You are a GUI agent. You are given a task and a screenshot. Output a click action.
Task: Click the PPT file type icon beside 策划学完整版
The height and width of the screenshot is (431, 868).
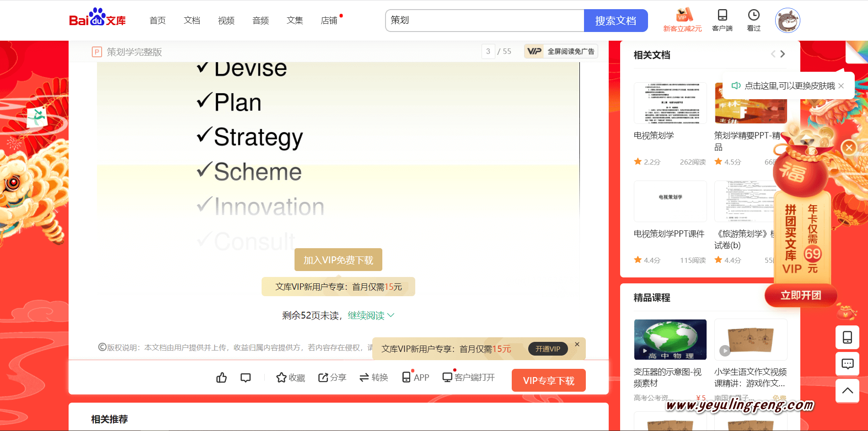tap(97, 52)
